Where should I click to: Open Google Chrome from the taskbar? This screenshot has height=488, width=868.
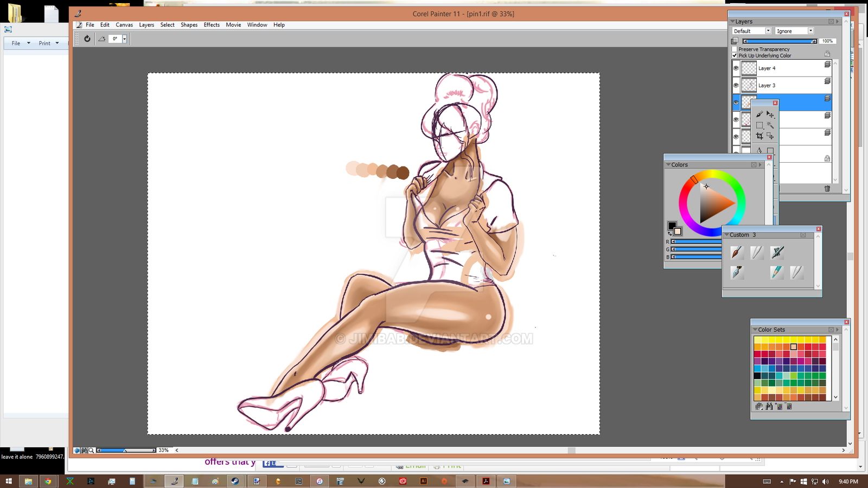coord(48,481)
